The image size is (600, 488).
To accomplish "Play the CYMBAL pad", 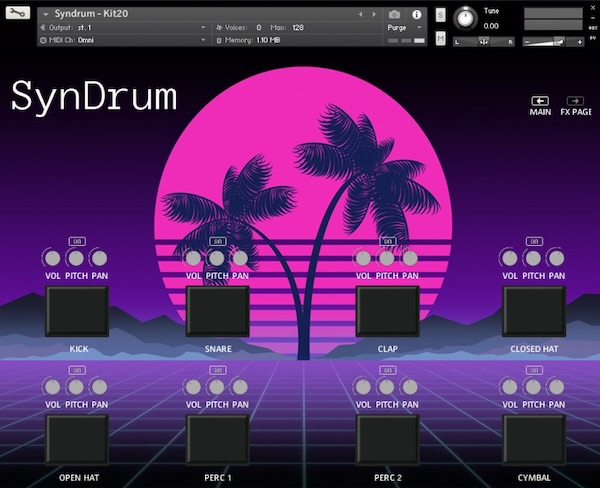I will (534, 440).
